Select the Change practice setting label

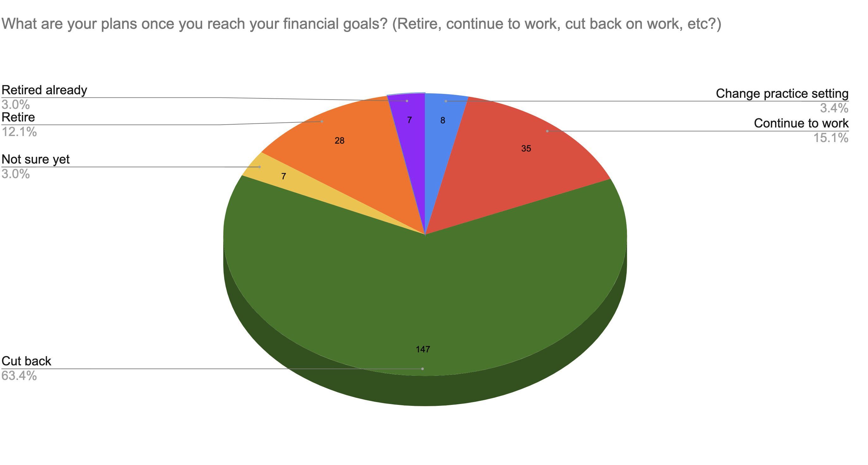[x=782, y=93]
